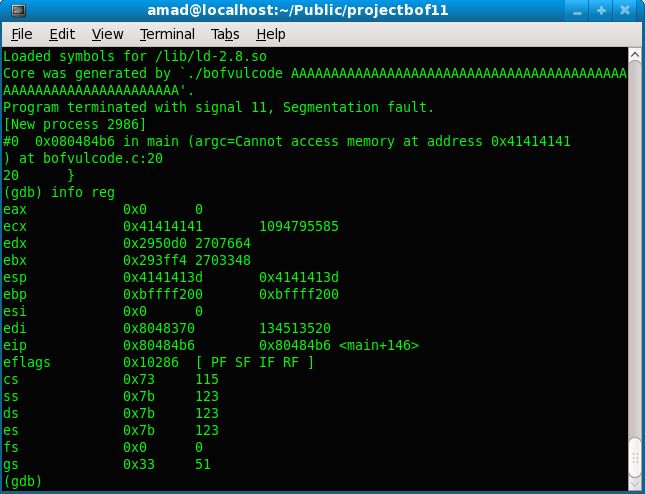Screen dimensions: 645x494
Task: Click the eip register name
Action: [x=15, y=346]
